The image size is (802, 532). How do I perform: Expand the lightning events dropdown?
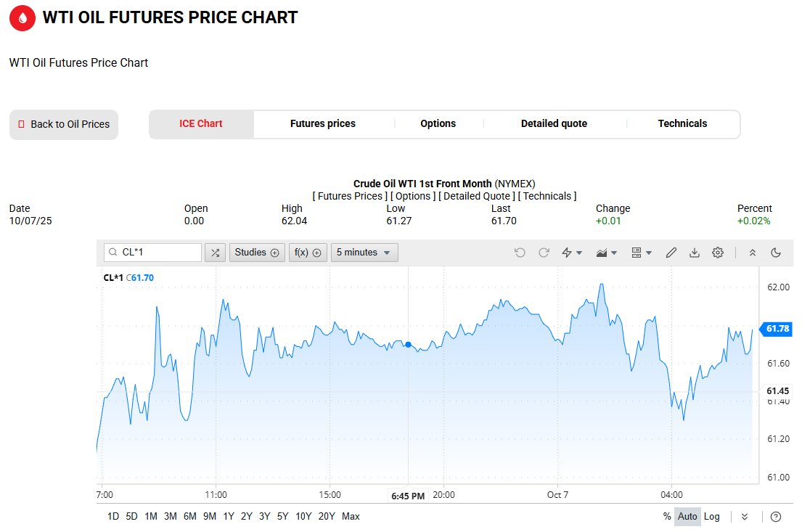click(572, 253)
